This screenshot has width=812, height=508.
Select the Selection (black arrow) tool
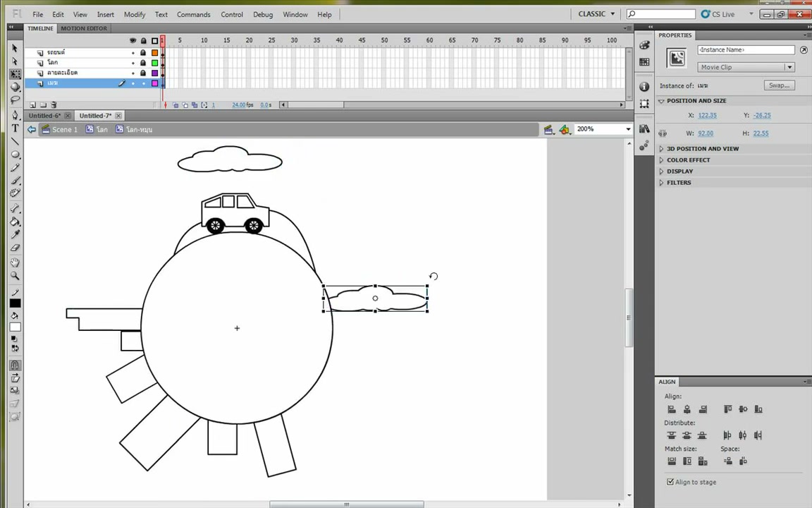(x=15, y=48)
